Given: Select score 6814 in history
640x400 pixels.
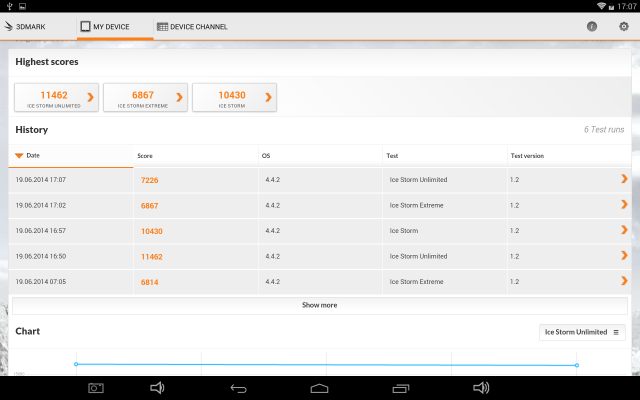Looking at the screenshot, I should pyautogui.click(x=149, y=282).
